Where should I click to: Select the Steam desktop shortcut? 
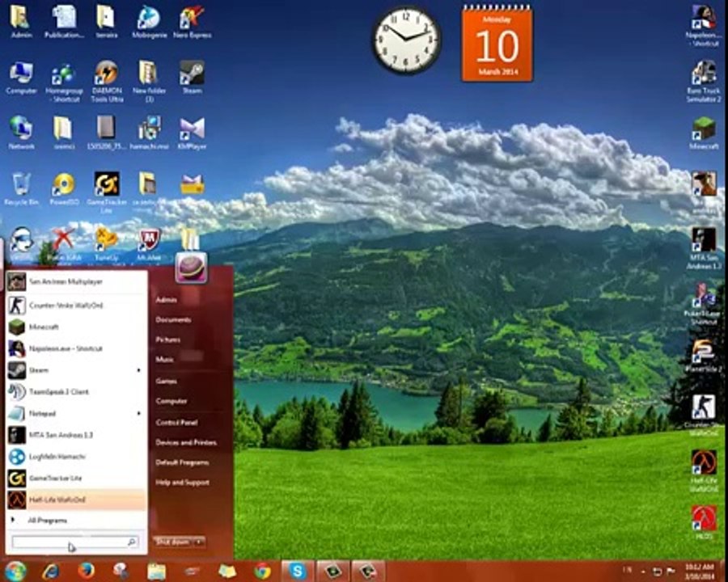point(193,78)
